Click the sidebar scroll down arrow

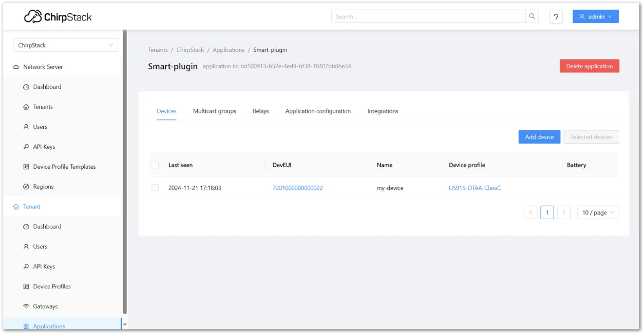click(x=125, y=325)
